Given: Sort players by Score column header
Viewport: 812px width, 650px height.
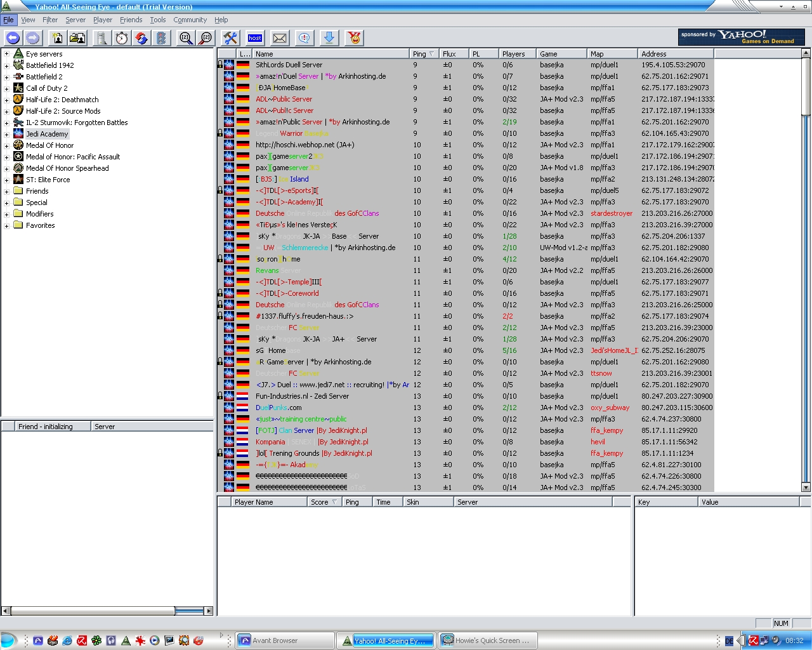Looking at the screenshot, I should (x=324, y=502).
